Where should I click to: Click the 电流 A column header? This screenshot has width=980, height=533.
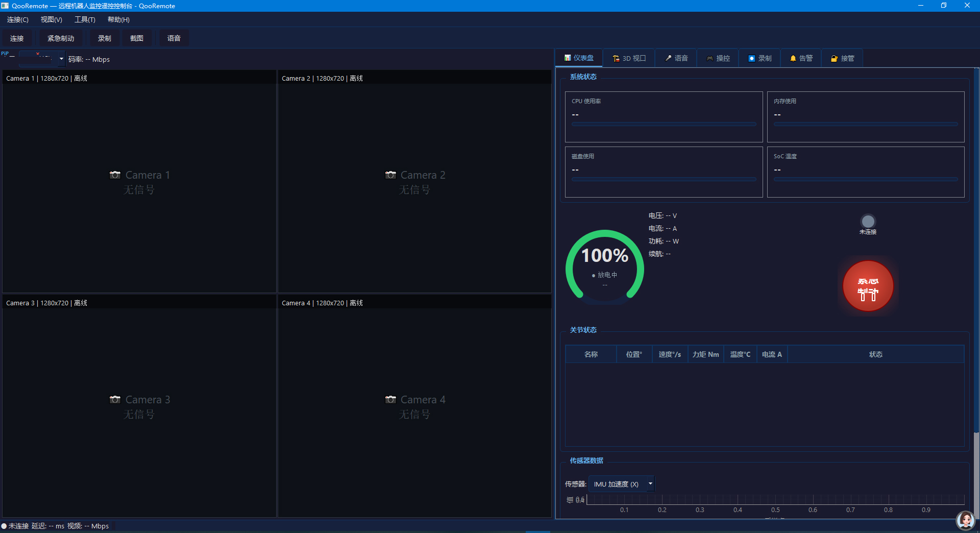772,354
